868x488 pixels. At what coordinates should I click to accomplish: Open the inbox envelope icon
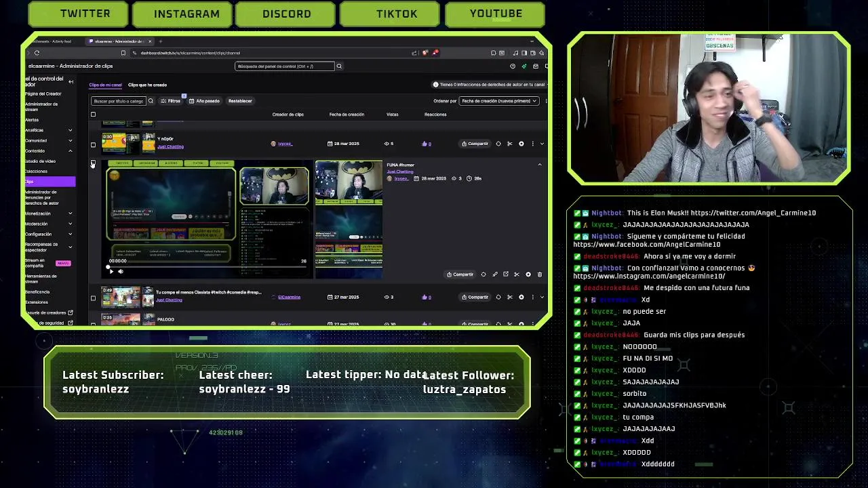tap(536, 66)
